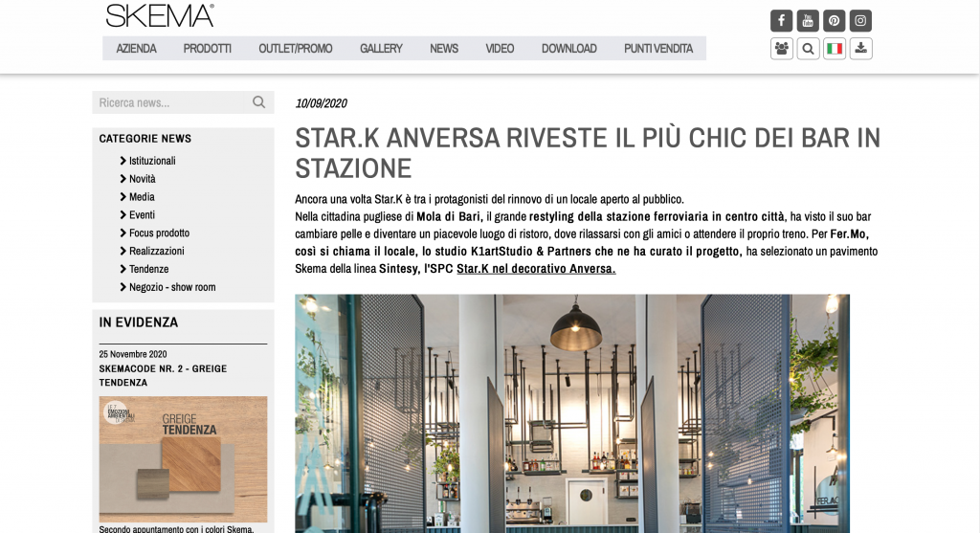Expand the Negozio - show room category
This screenshot has width=980, height=533.
[172, 287]
